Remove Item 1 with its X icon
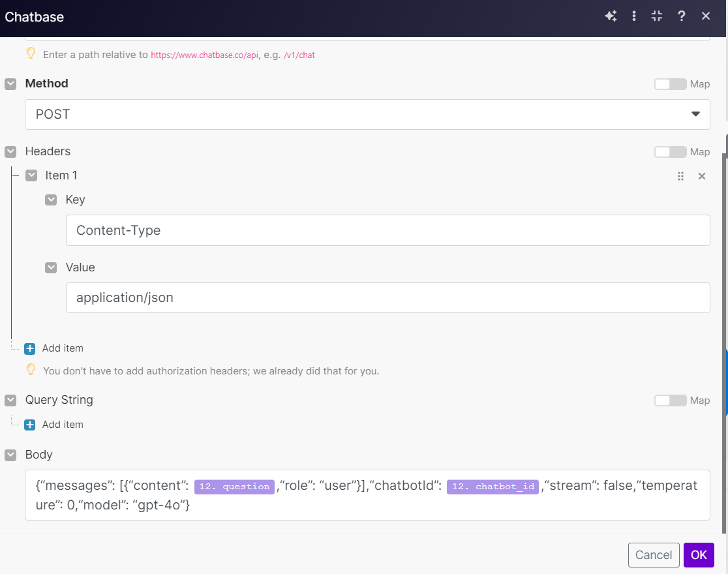 click(702, 176)
